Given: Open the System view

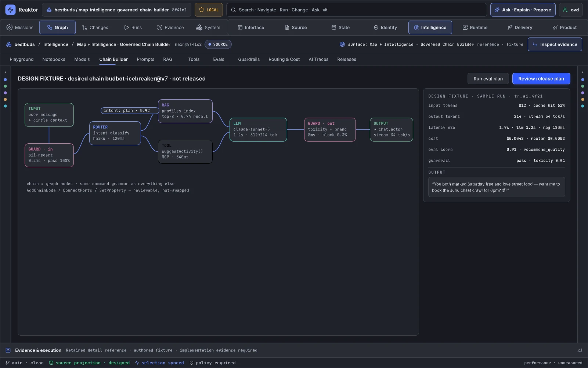Looking at the screenshot, I should click(208, 28).
